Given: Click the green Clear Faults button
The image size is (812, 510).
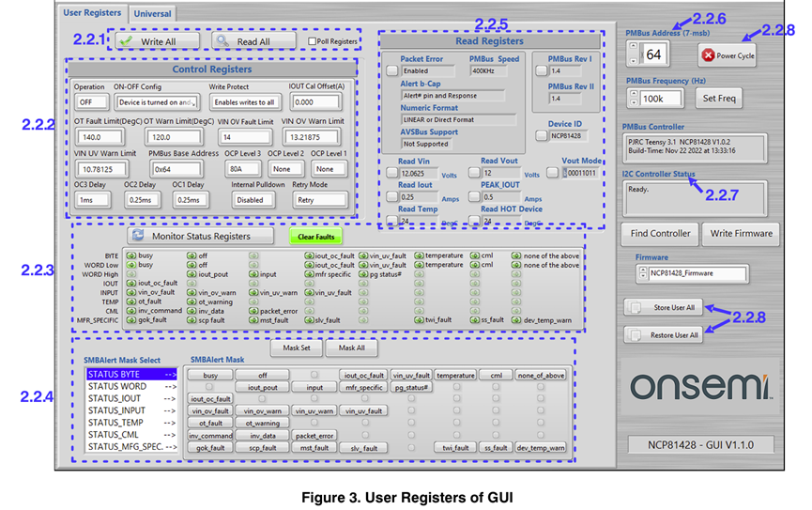Looking at the screenshot, I should point(315,237).
